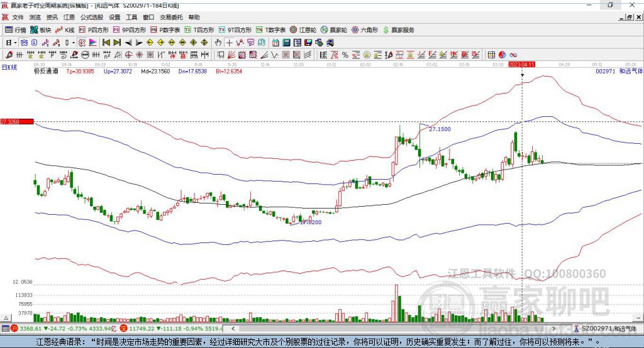Click the 002971 和远气体 stock code label

point(619,71)
